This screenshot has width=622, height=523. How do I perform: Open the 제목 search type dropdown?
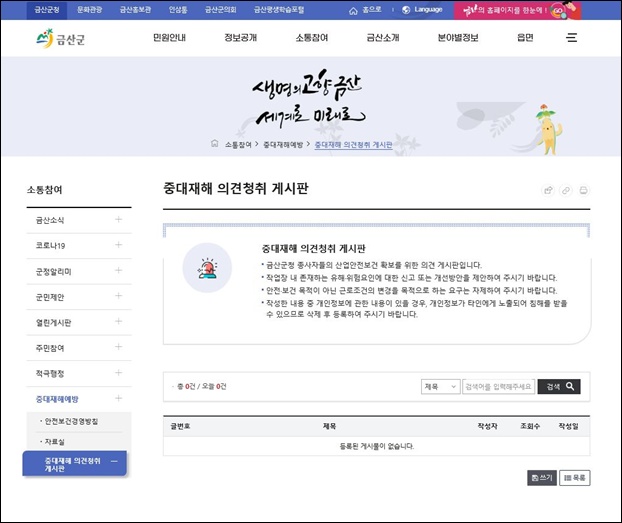440,386
